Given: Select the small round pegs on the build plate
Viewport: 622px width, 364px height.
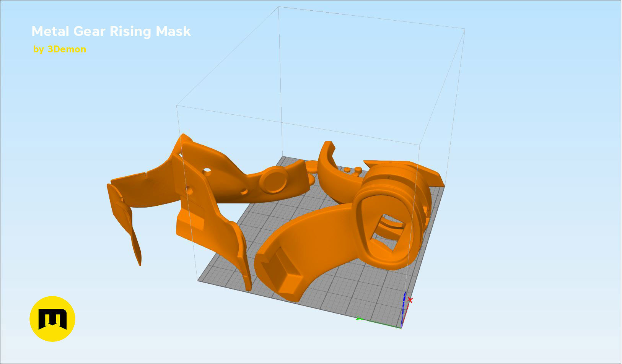Looking at the screenshot, I should [353, 171].
